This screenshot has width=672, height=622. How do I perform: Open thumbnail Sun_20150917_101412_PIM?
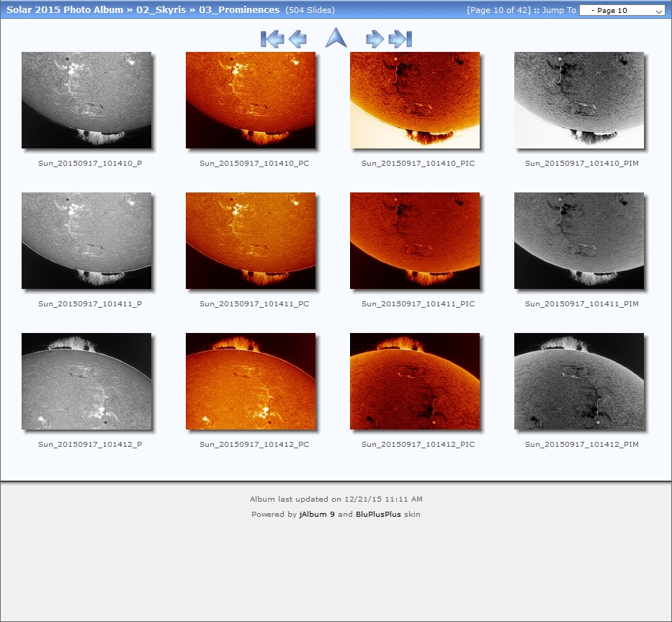pos(579,381)
